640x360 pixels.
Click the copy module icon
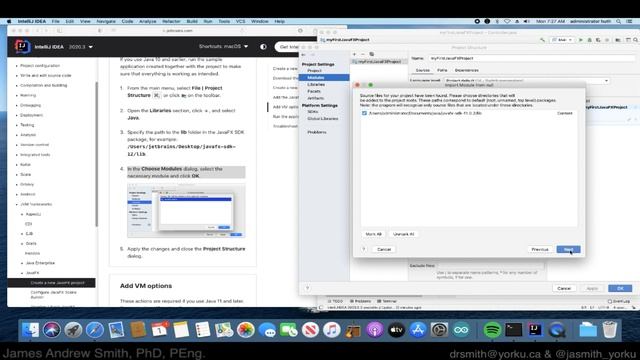pyautogui.click(x=371, y=54)
